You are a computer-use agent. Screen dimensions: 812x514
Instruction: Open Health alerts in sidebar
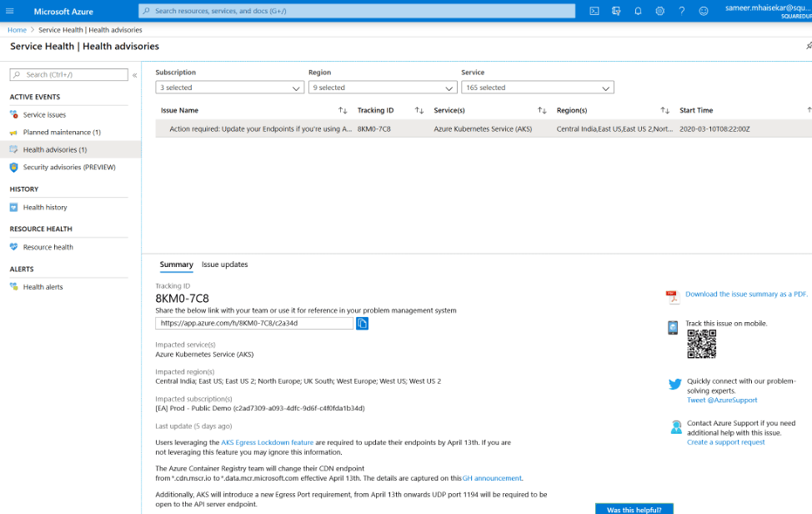[43, 286]
